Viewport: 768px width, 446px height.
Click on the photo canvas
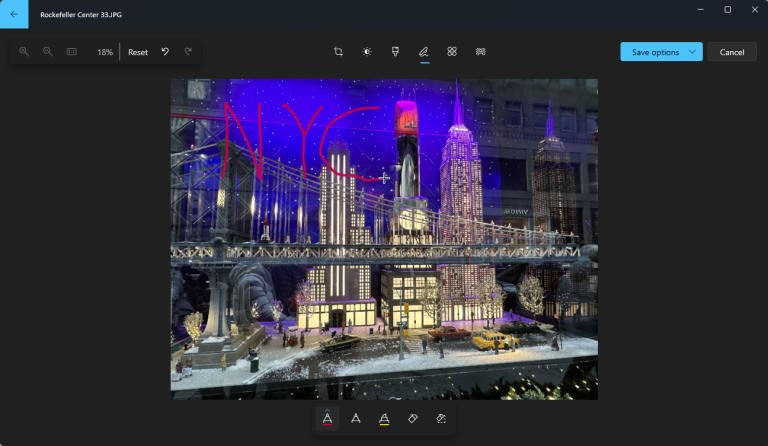coord(384,239)
